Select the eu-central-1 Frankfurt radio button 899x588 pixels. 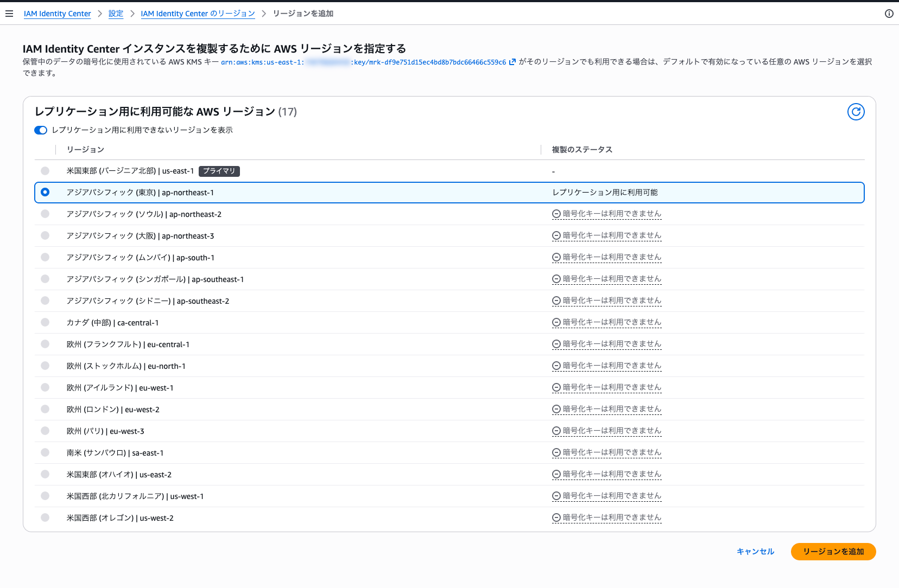pyautogui.click(x=45, y=344)
